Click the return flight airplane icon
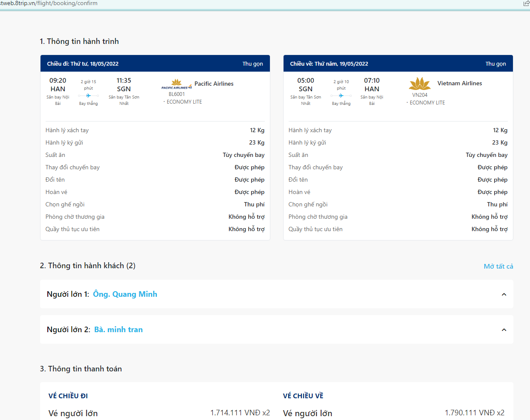The height and width of the screenshot is (420, 530). [341, 96]
